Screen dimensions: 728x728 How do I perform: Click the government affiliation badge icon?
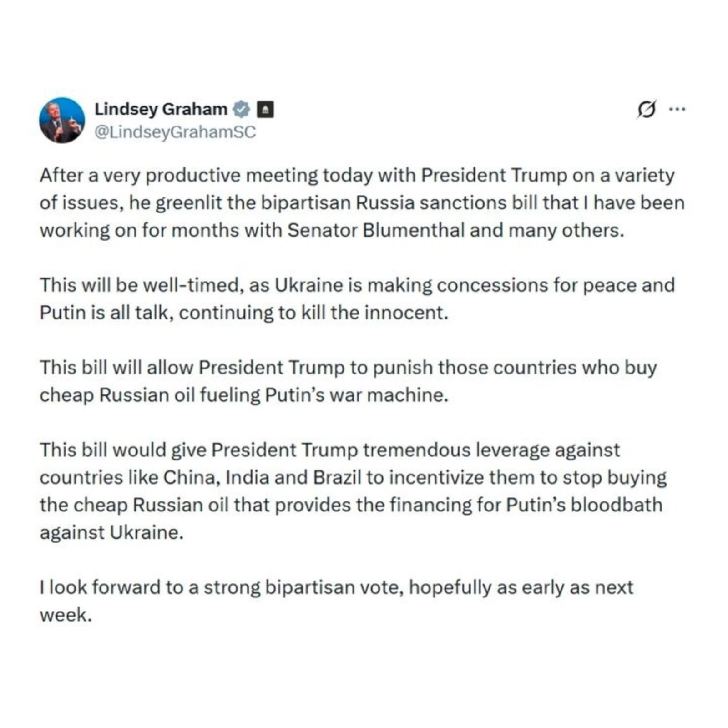pos(265,110)
